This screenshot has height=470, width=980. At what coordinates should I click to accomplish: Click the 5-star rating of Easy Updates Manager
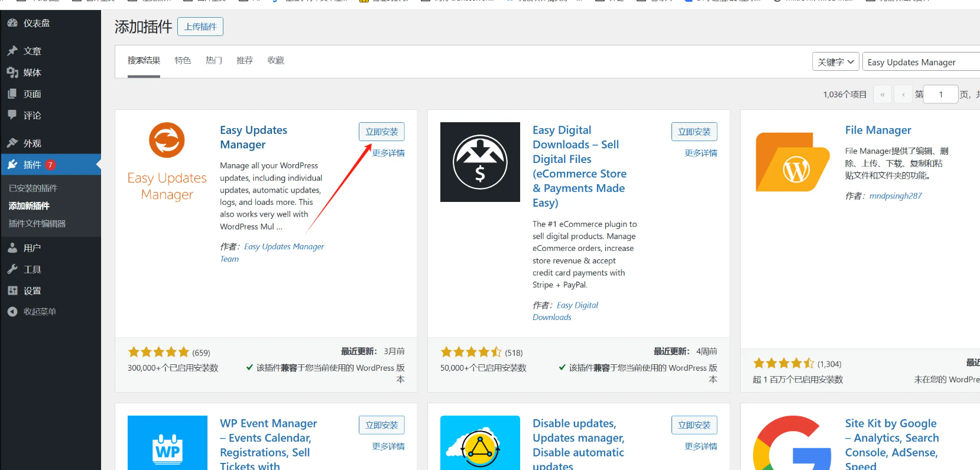[x=158, y=352]
